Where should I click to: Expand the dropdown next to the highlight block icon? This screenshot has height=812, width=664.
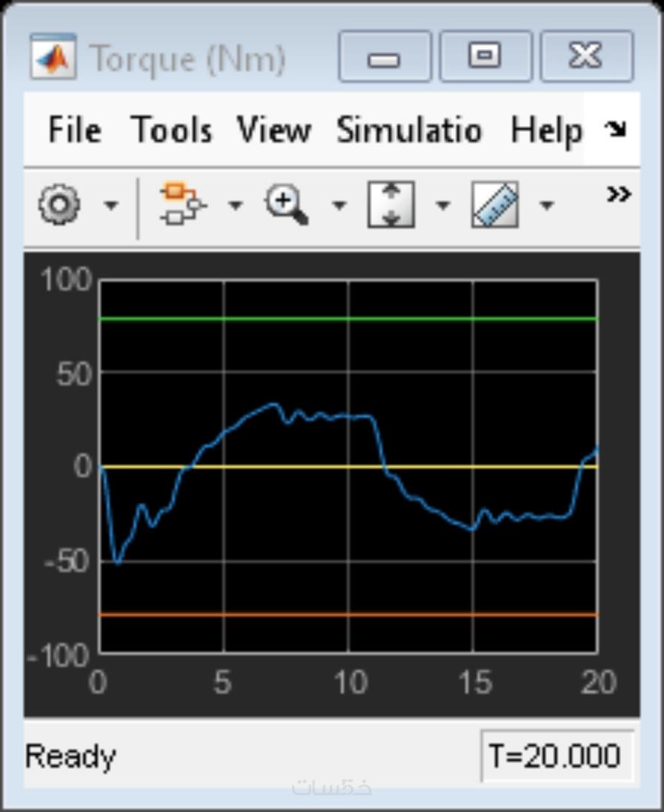236,205
